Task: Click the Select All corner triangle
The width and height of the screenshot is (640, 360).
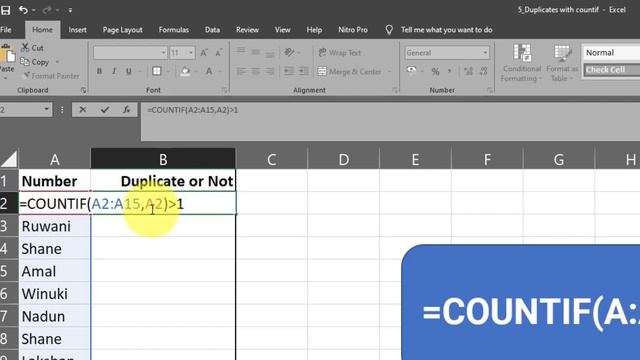Action: 9,159
